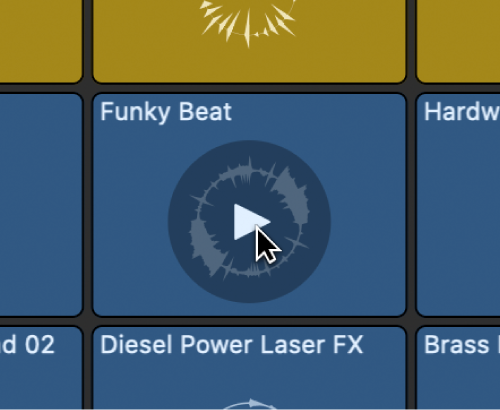Select the Funky Beat cell name label
The width and height of the screenshot is (500, 410).
(166, 112)
